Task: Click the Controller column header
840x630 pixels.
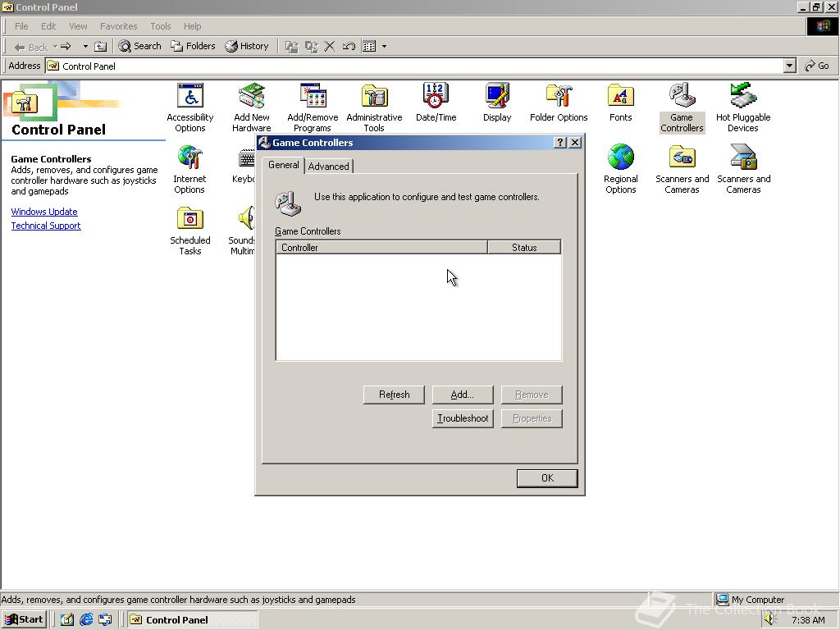Action: (381, 248)
